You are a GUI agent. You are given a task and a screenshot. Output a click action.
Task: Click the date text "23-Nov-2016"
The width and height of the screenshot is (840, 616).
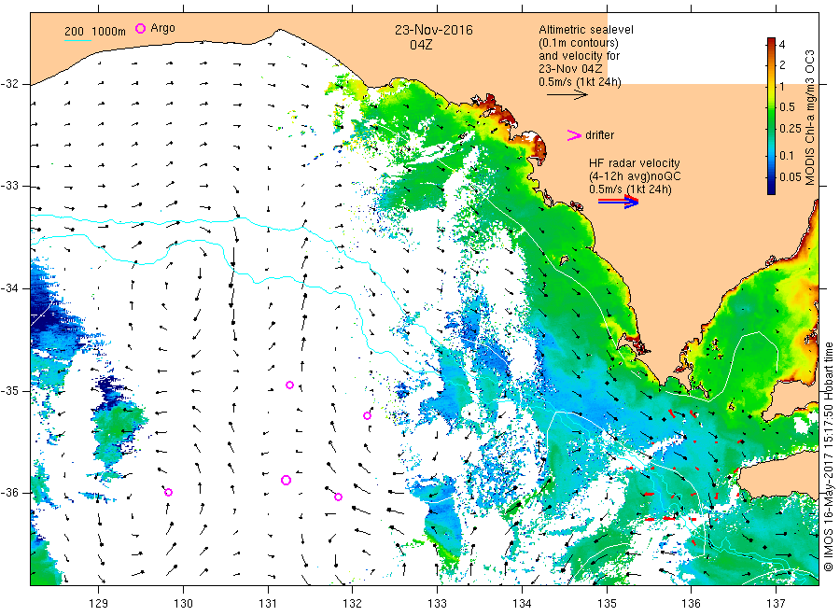[434, 30]
